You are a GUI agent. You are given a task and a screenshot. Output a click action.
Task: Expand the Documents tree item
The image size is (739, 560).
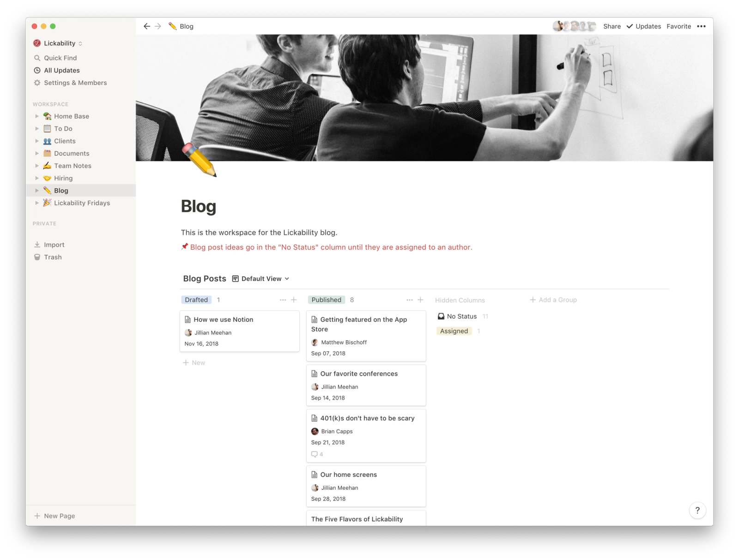coord(37,153)
